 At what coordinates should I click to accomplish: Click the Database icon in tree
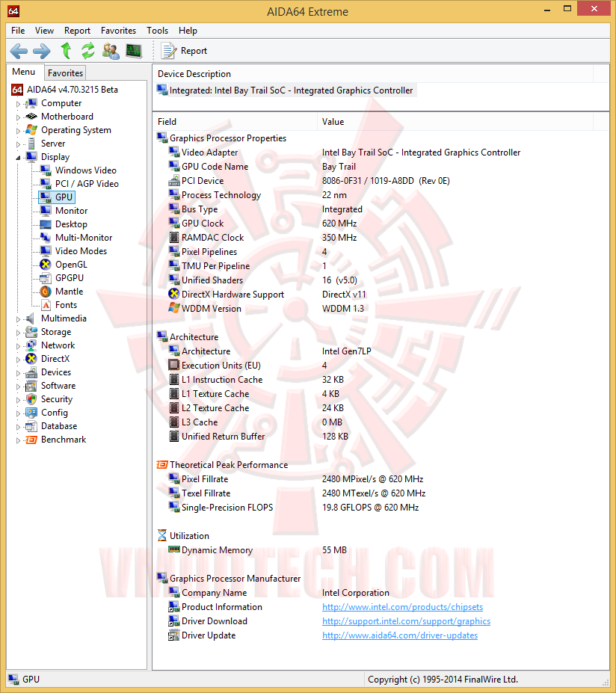(x=31, y=427)
